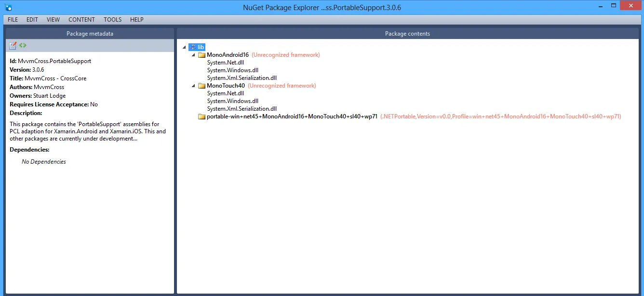This screenshot has height=296, width=644.
Task: Open the FILE menu
Action: (13, 20)
